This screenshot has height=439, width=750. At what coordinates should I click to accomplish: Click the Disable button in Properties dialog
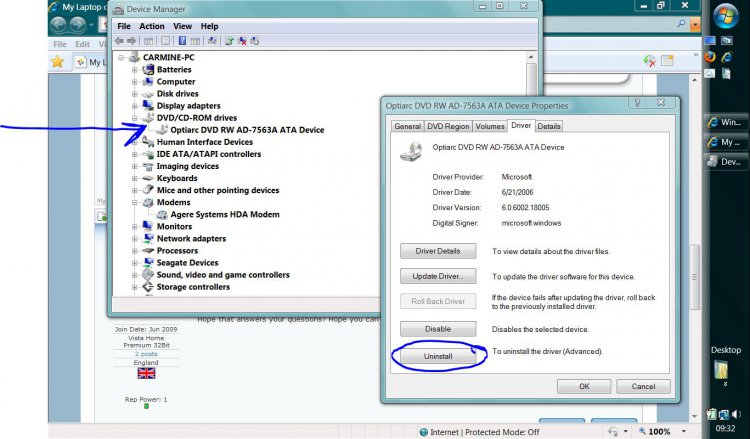438,329
